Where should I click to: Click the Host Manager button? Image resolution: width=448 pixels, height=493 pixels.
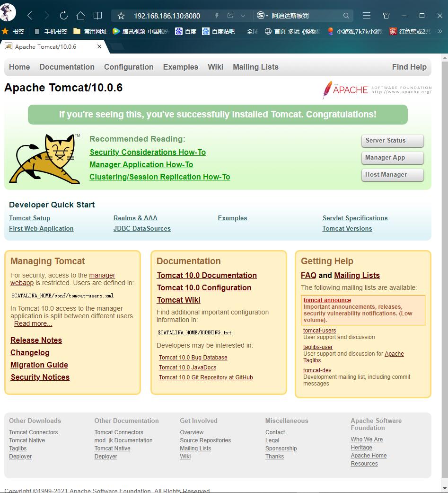(392, 174)
